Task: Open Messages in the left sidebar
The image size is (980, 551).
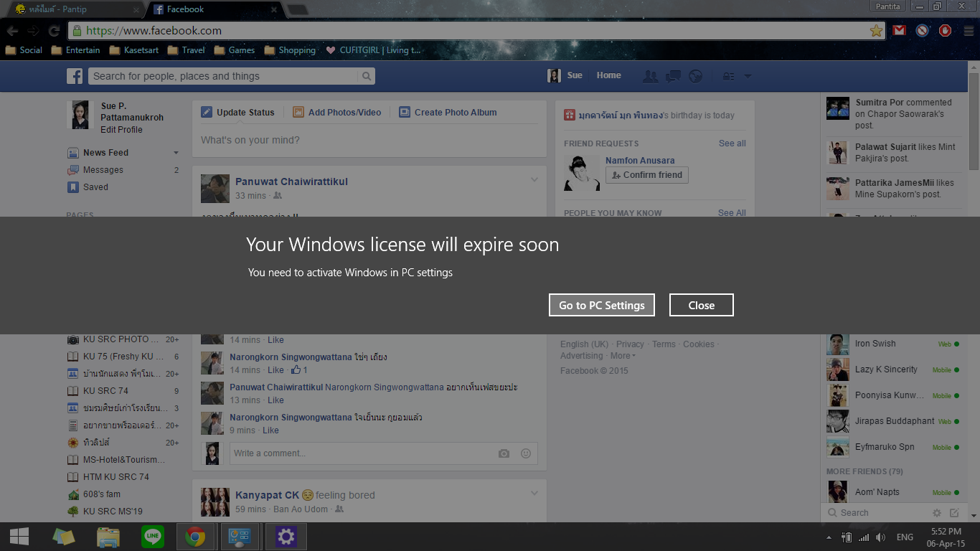Action: 103,170
